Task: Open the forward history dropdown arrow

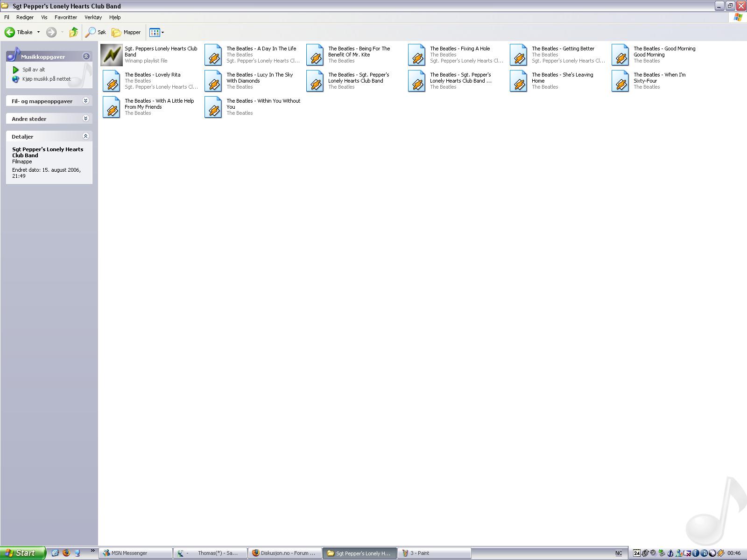Action: point(62,32)
